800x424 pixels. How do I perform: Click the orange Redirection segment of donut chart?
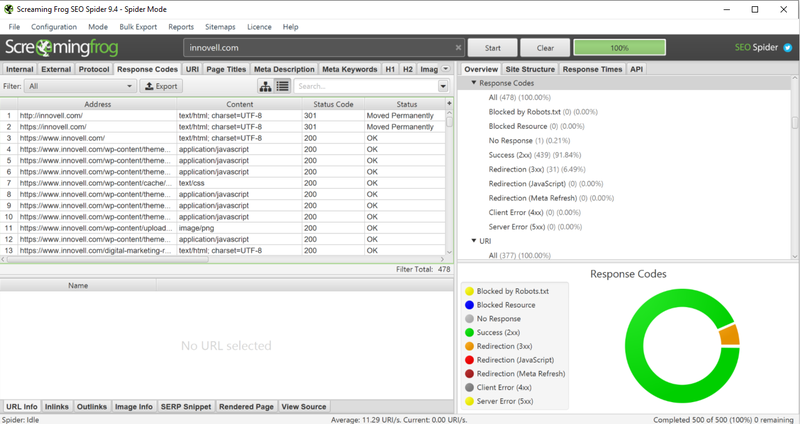[730, 336]
